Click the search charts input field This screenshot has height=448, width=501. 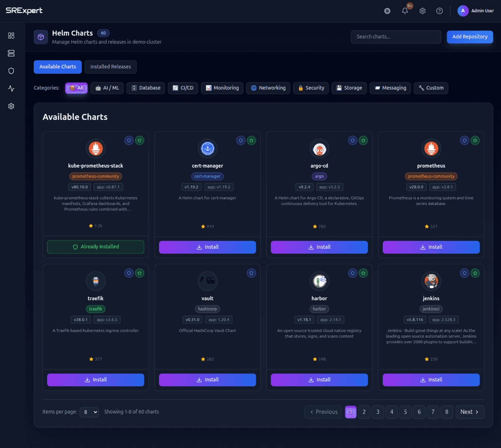(396, 37)
